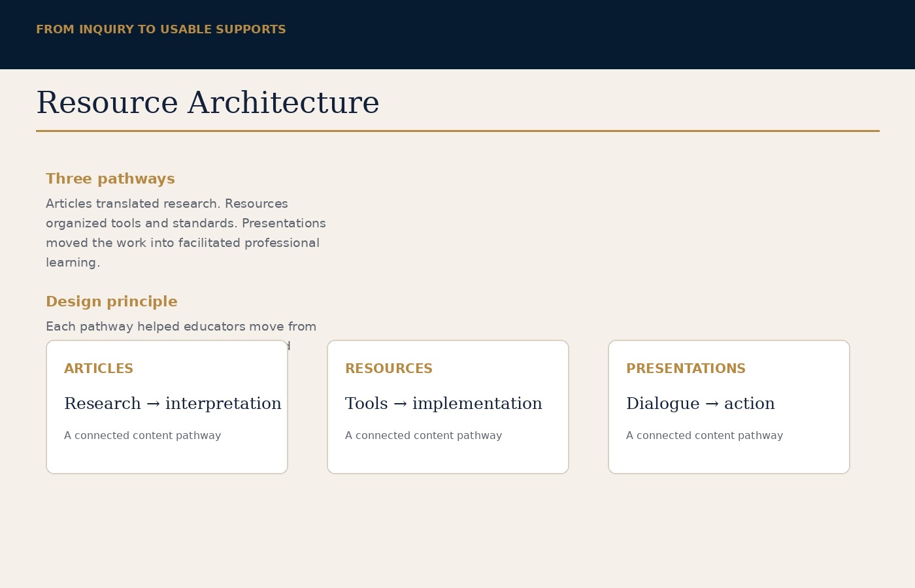Click the caption under 'Tools → implementation'

424,436
